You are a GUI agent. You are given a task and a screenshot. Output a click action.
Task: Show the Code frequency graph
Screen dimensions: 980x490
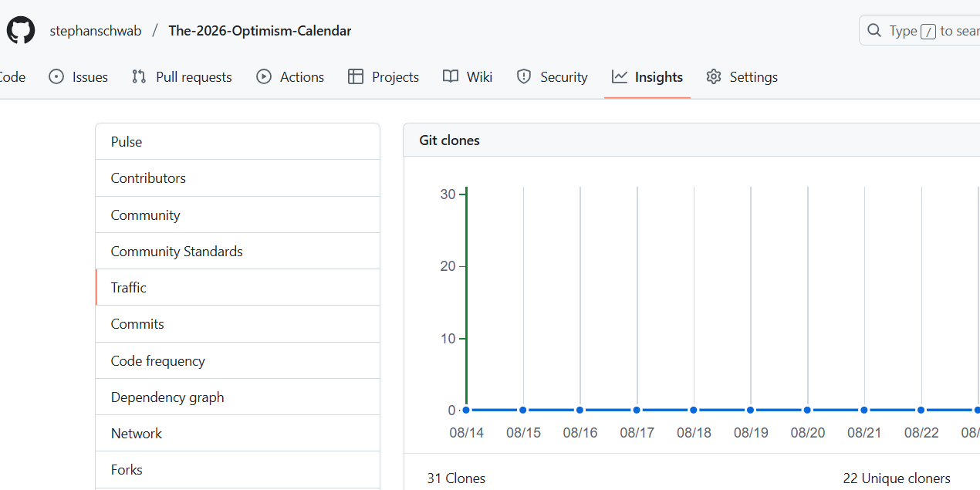[157, 361]
